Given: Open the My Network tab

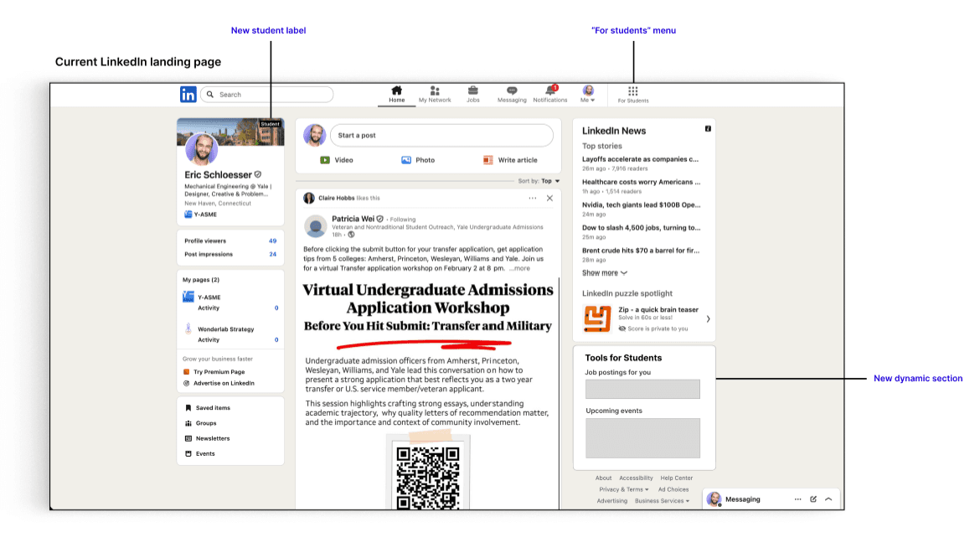Looking at the screenshot, I should [435, 95].
